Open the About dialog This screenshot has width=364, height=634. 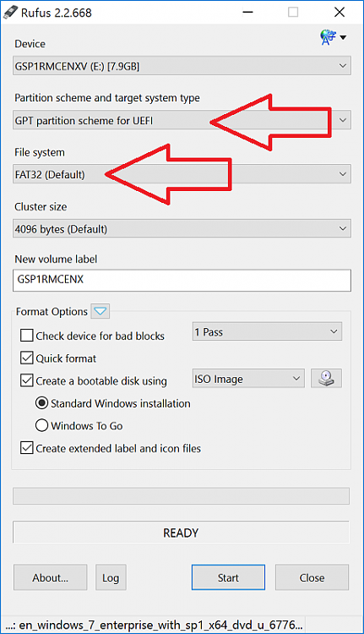coord(51,577)
